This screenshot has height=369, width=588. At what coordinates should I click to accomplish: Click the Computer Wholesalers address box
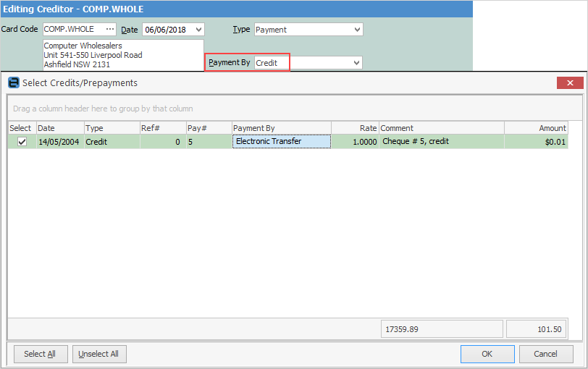click(x=123, y=55)
